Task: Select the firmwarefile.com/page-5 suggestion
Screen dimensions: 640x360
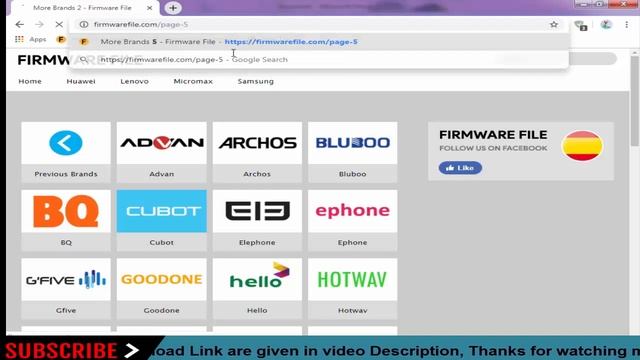Action: pos(319,42)
